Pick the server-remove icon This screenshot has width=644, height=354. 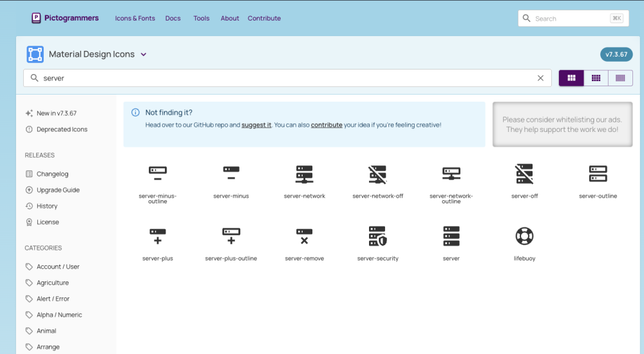point(305,236)
